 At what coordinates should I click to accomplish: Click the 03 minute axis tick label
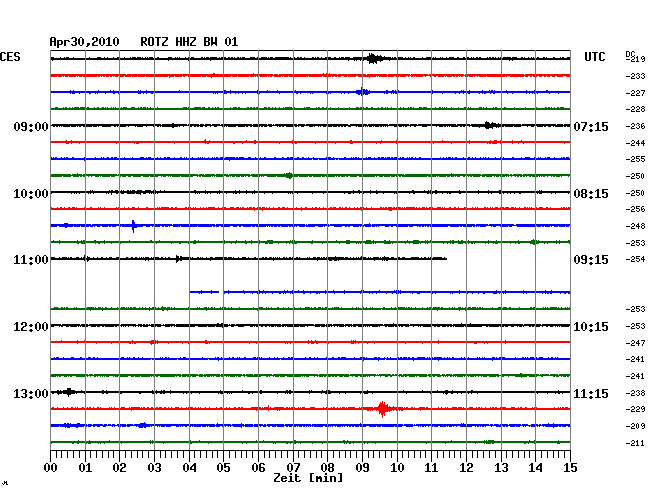pyautogui.click(x=155, y=467)
